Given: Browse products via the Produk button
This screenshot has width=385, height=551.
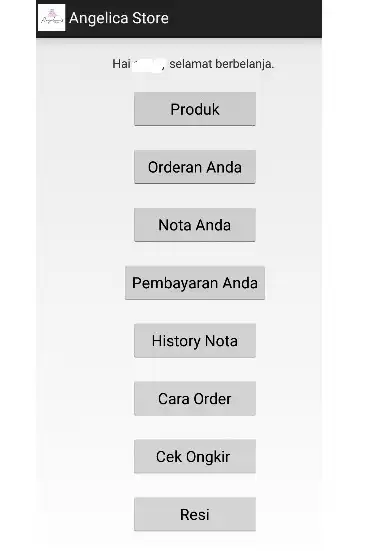Looking at the screenshot, I should 195,109.
